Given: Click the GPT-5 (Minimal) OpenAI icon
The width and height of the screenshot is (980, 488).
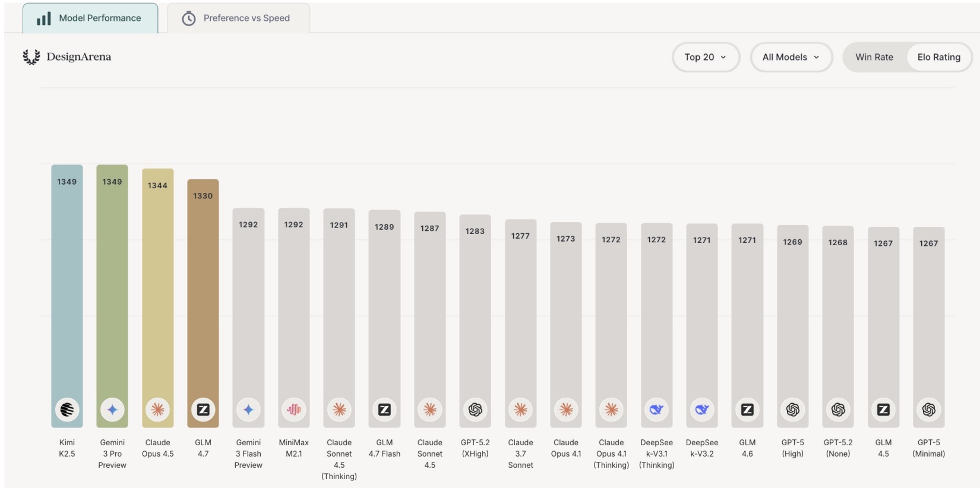Looking at the screenshot, I should click(929, 410).
